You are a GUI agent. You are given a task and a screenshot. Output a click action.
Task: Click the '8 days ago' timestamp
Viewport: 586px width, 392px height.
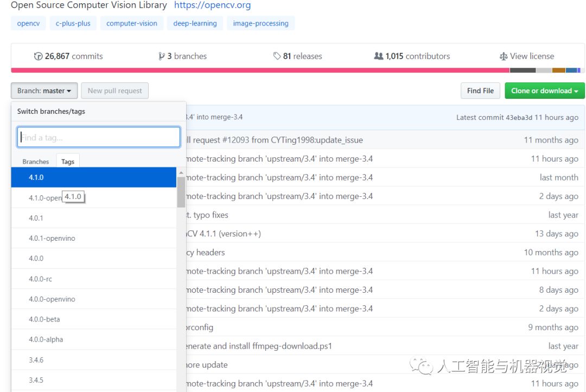coord(559,290)
